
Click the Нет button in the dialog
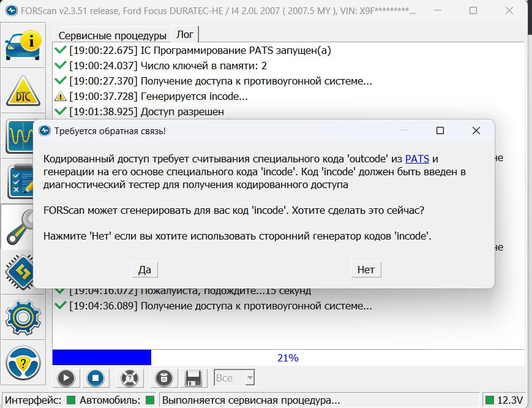click(x=366, y=270)
